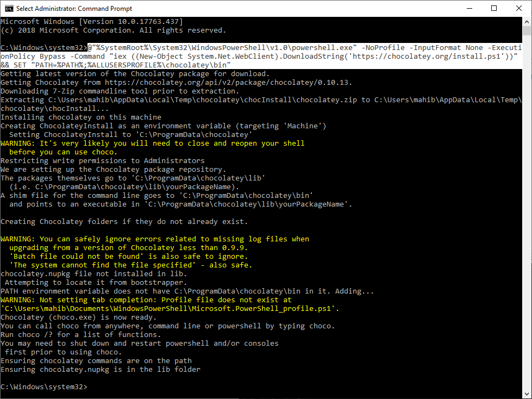Click 'Ensuring chocolatey commands are on the path'
The image size is (532, 399).
[x=96, y=361]
